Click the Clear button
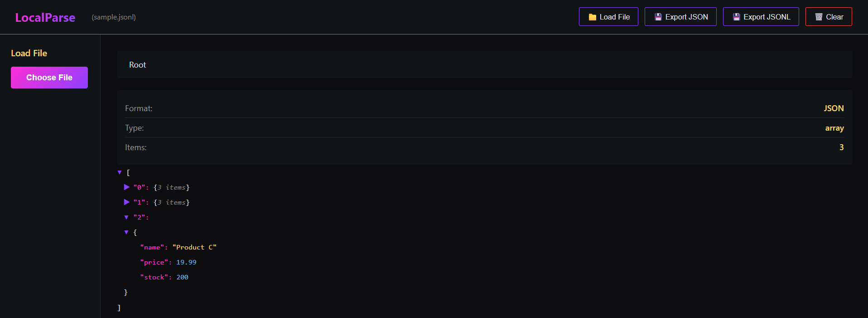 click(828, 16)
